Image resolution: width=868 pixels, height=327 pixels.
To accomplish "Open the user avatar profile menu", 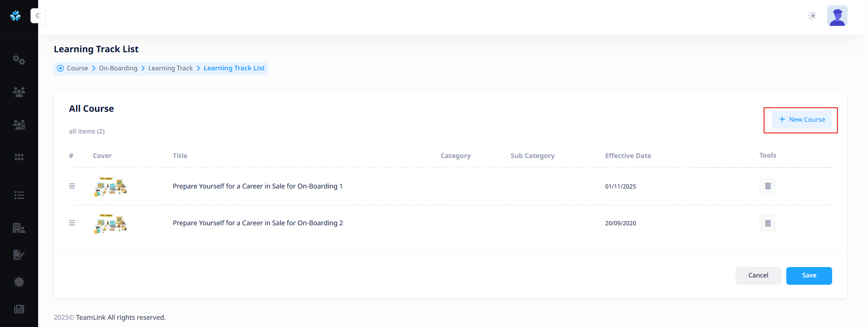I will tap(837, 16).
